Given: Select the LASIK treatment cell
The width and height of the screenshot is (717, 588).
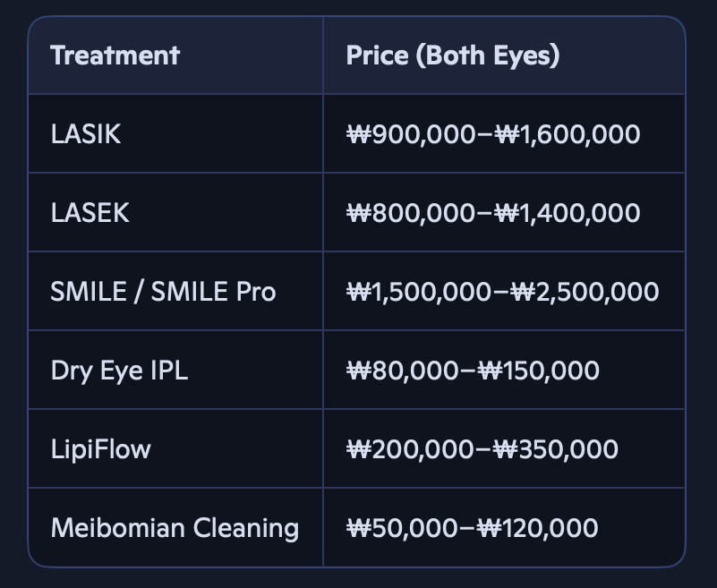Looking at the screenshot, I should tap(175, 134).
